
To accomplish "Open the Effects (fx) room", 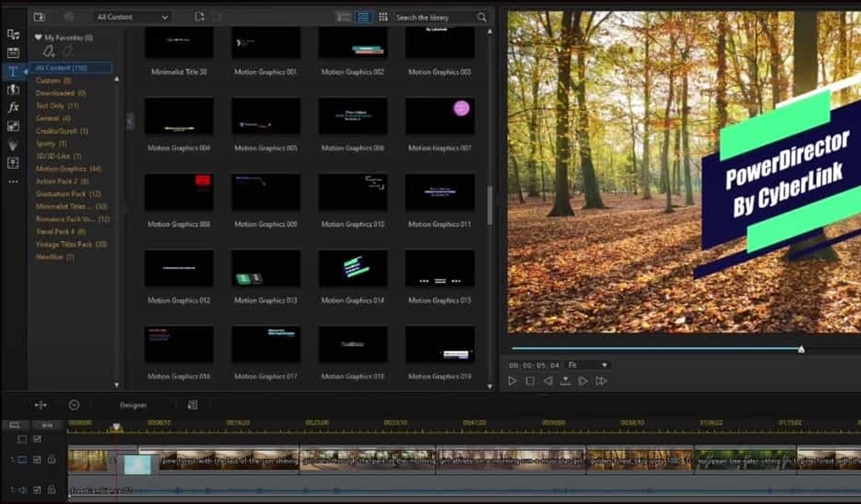I will click(13, 107).
